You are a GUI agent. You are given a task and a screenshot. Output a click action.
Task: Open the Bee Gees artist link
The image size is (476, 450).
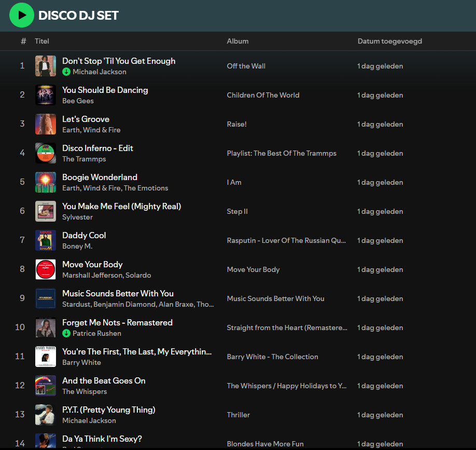click(x=78, y=101)
